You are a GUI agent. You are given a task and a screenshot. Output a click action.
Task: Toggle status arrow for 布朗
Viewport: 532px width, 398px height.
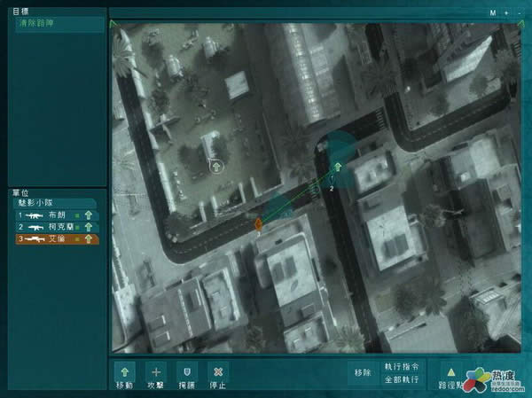pos(89,215)
